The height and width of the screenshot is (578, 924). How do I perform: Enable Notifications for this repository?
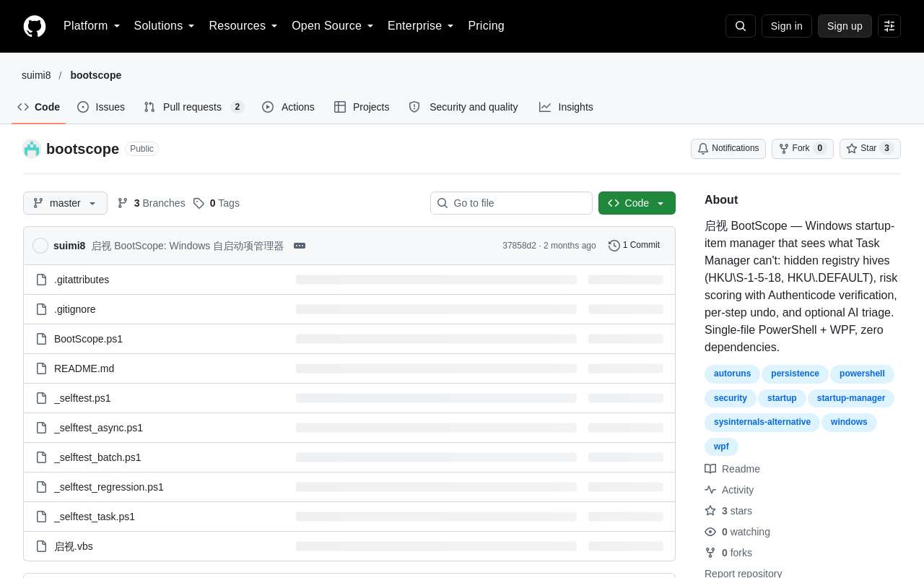(x=728, y=149)
